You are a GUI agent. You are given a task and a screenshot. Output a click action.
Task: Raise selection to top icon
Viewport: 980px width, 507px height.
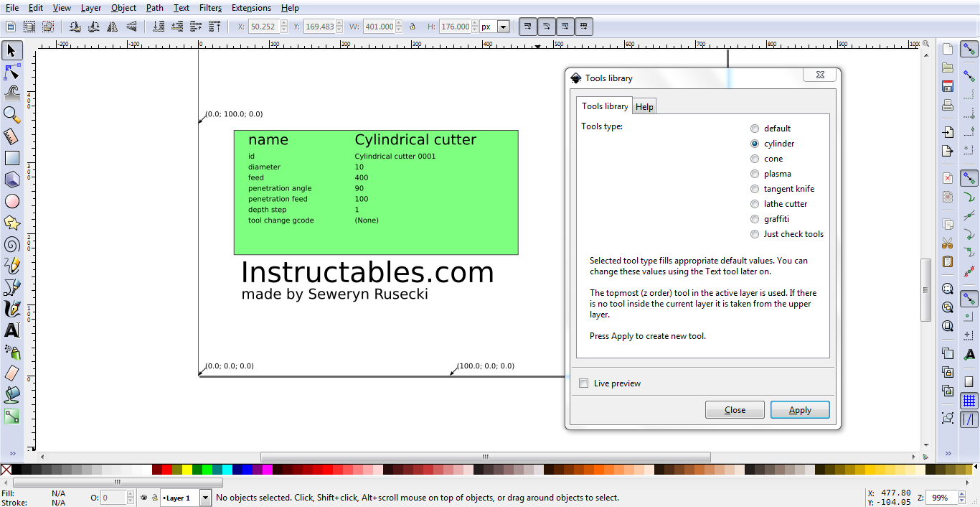(x=215, y=27)
